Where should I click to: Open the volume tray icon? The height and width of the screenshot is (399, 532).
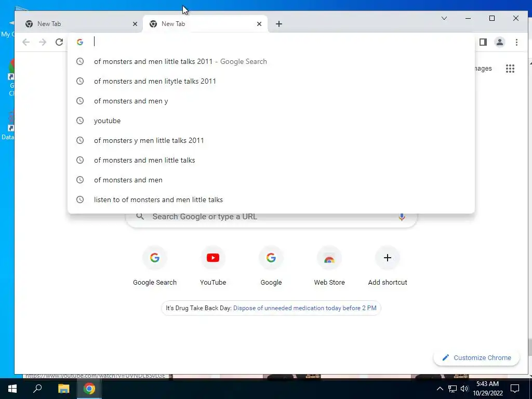tap(464, 389)
